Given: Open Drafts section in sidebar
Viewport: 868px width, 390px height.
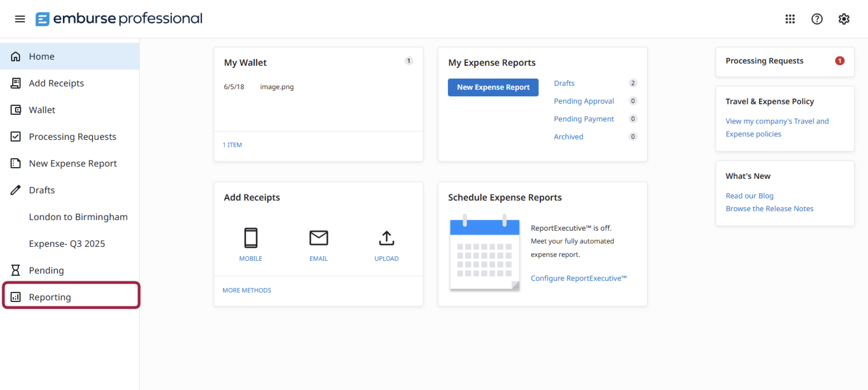Looking at the screenshot, I should [x=41, y=190].
